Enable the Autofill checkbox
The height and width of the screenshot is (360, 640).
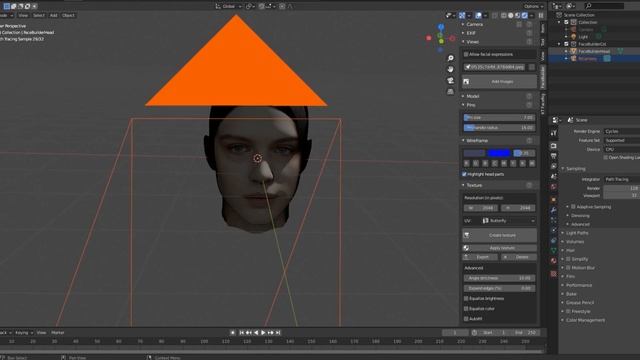(x=466, y=319)
